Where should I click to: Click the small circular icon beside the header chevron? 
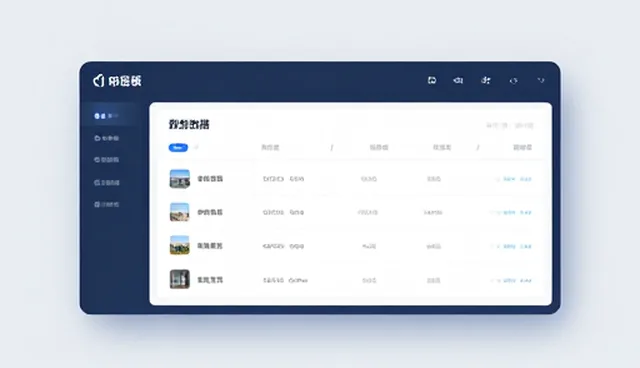pyautogui.click(x=513, y=81)
